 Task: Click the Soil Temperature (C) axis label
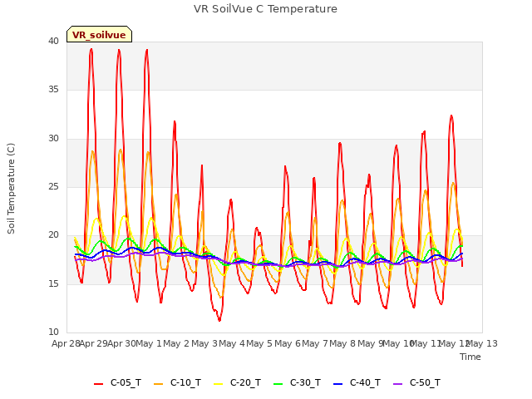coord(11,189)
